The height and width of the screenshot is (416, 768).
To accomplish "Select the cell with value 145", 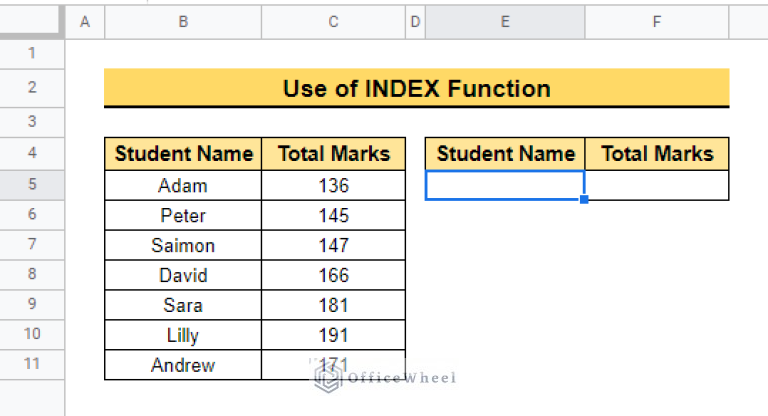I will pos(334,215).
